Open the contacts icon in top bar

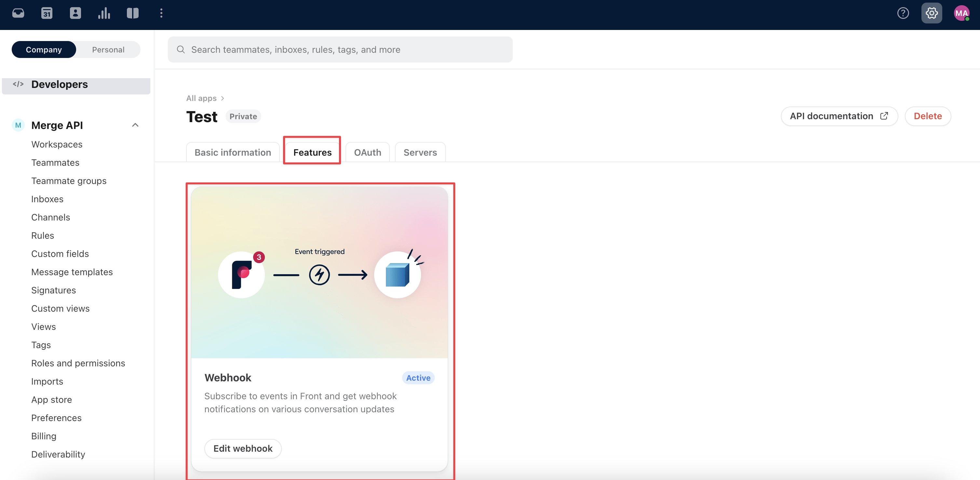point(75,13)
